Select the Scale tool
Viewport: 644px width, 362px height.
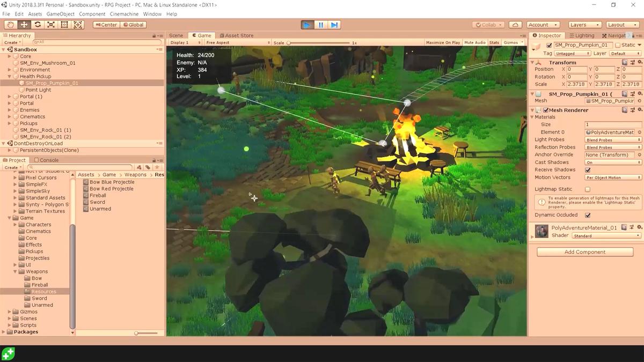(50, 24)
